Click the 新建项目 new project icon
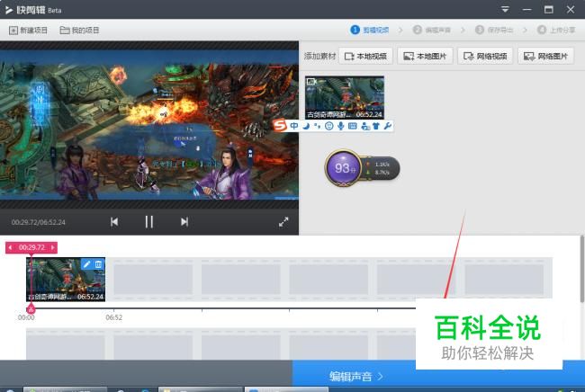The width and height of the screenshot is (585, 392). coord(13,31)
